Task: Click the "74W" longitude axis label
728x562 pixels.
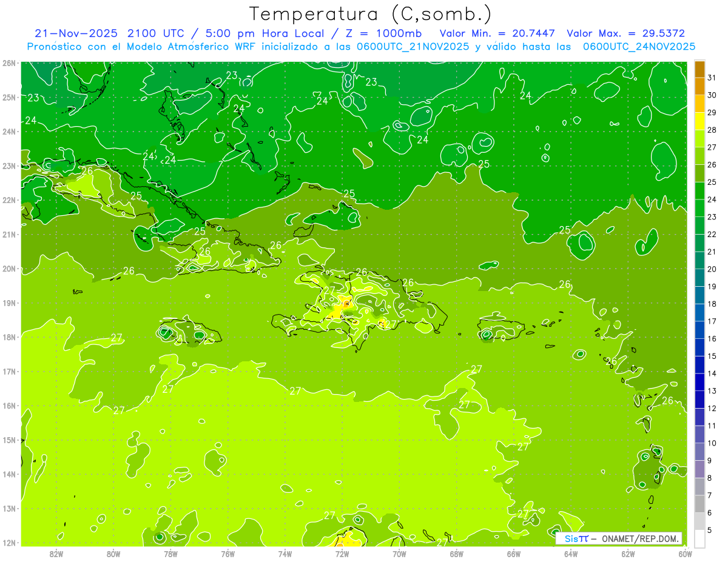Action: tap(285, 554)
